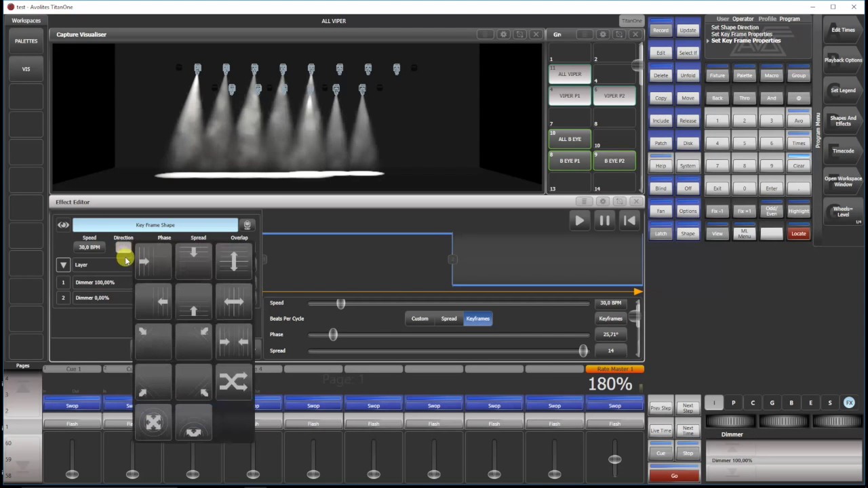Select the diagonal from top-left direction
This screenshot has height=488, width=868.
(153, 342)
